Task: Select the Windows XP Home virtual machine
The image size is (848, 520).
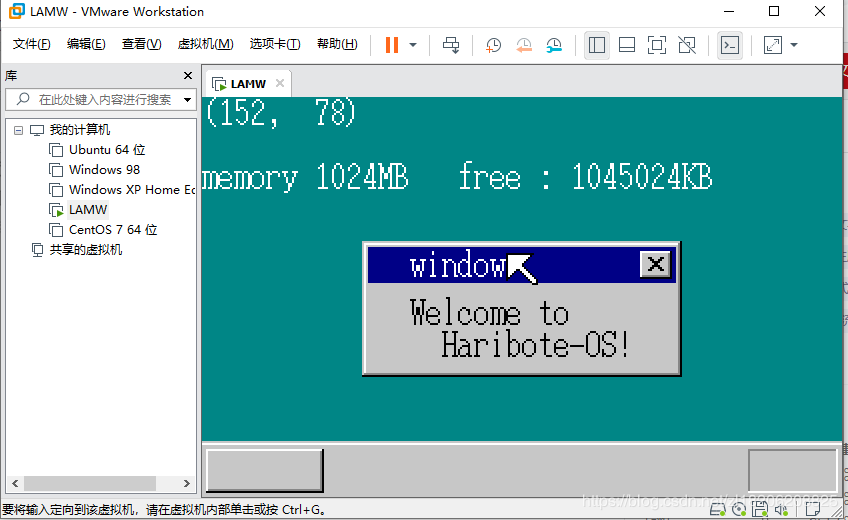Action: pyautogui.click(x=131, y=190)
